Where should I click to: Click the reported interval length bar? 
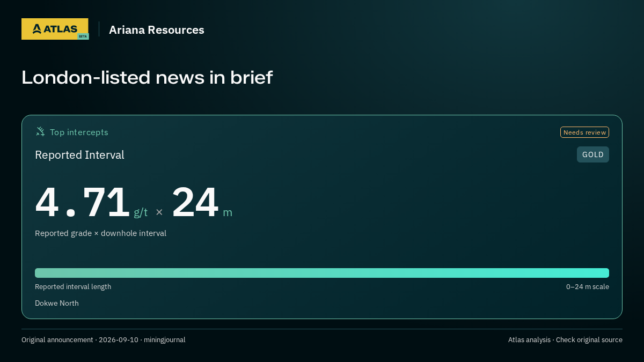[x=322, y=273]
